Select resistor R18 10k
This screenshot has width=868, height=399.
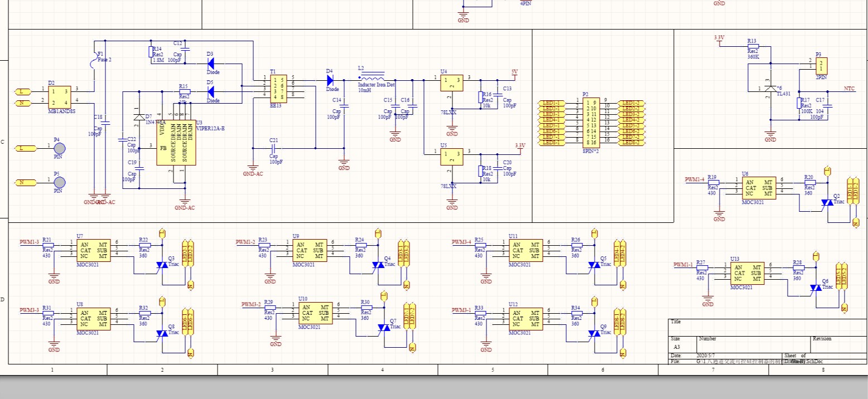pos(480,171)
